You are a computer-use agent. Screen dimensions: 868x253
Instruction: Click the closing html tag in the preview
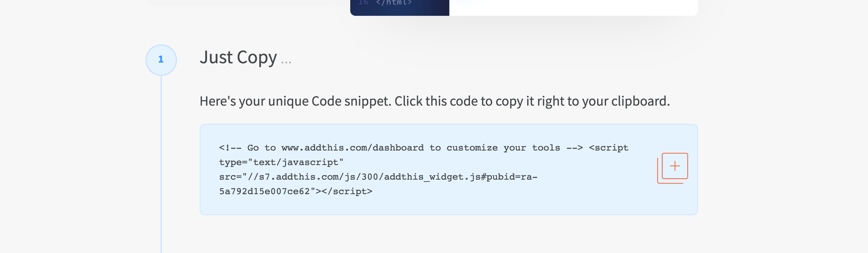[394, 3]
